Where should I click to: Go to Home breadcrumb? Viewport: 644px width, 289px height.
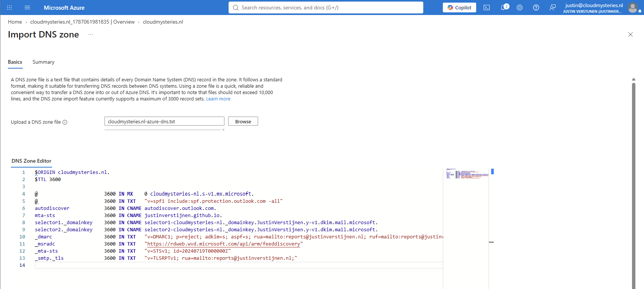pyautogui.click(x=15, y=22)
